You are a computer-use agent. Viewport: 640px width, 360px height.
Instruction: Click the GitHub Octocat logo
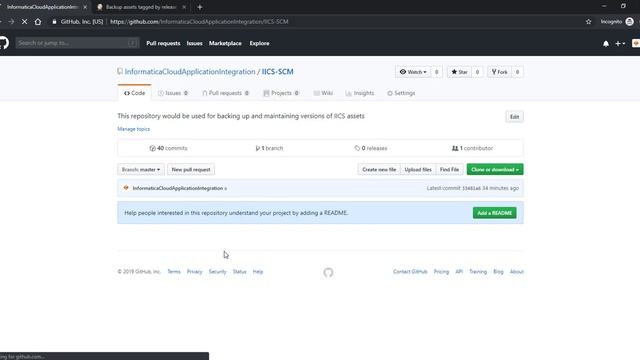[x=3, y=43]
